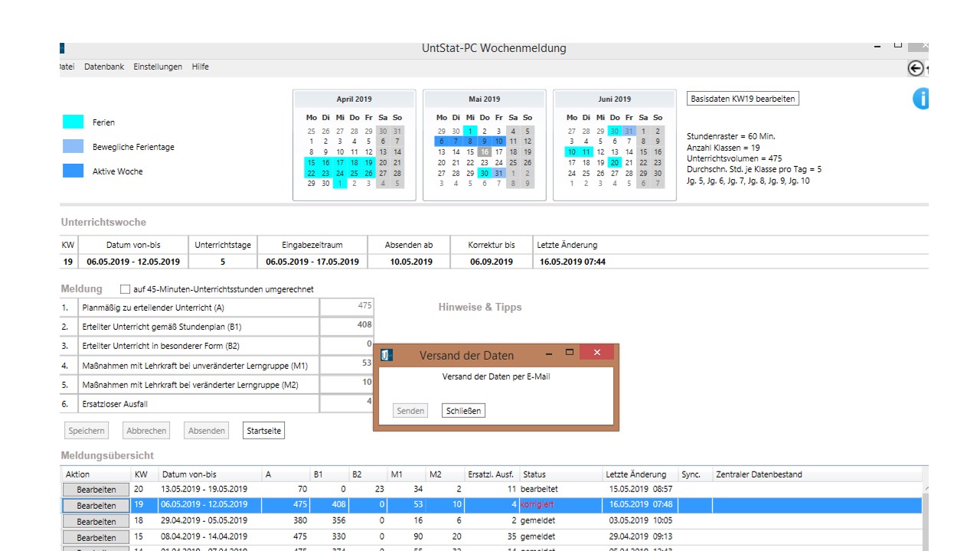Screen dimensions: 980x551
Task: Select date 13.05.2019 - 19.05.2019 in table
Action: [204, 489]
